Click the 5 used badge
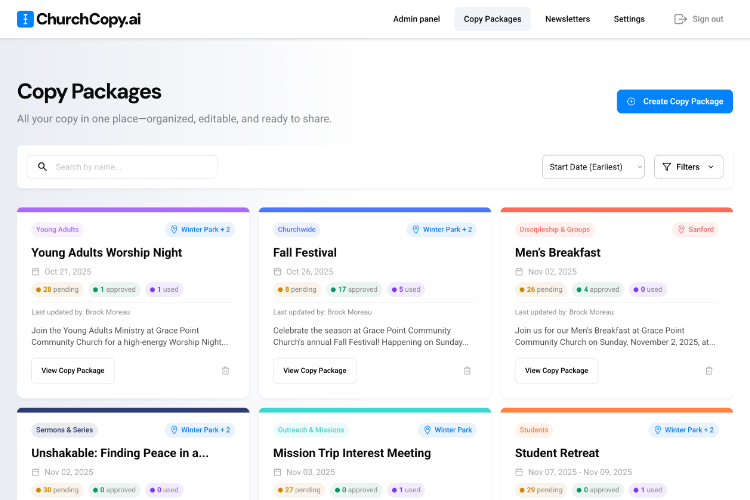 point(406,289)
